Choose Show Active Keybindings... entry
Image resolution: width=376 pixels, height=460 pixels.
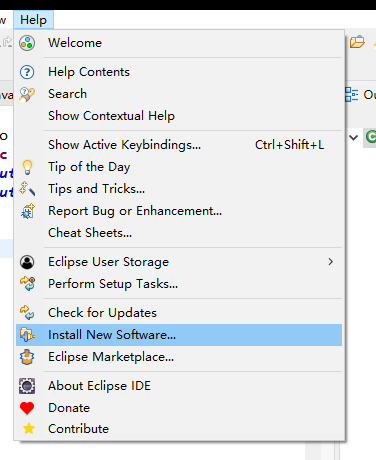[x=179, y=145]
